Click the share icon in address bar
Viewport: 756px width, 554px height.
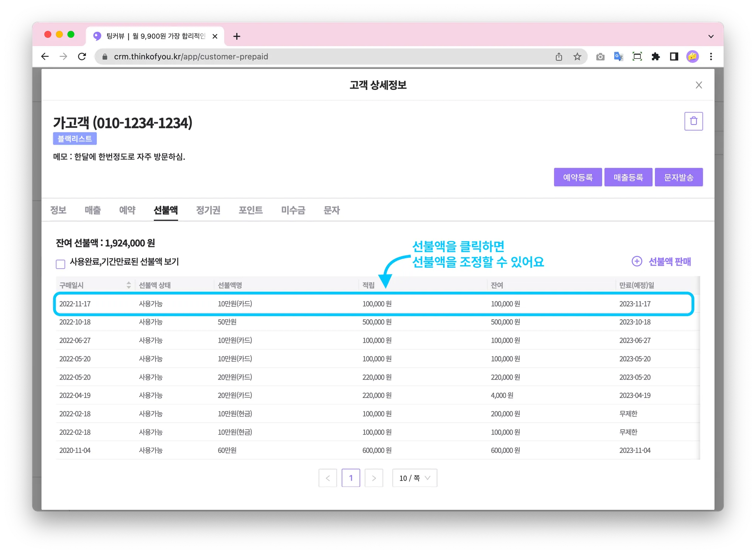(559, 56)
